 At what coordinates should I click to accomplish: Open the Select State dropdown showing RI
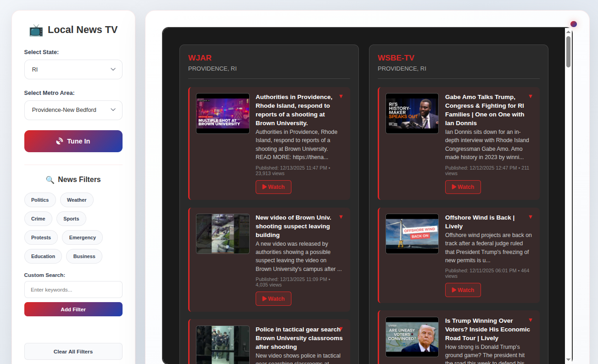pyautogui.click(x=73, y=70)
